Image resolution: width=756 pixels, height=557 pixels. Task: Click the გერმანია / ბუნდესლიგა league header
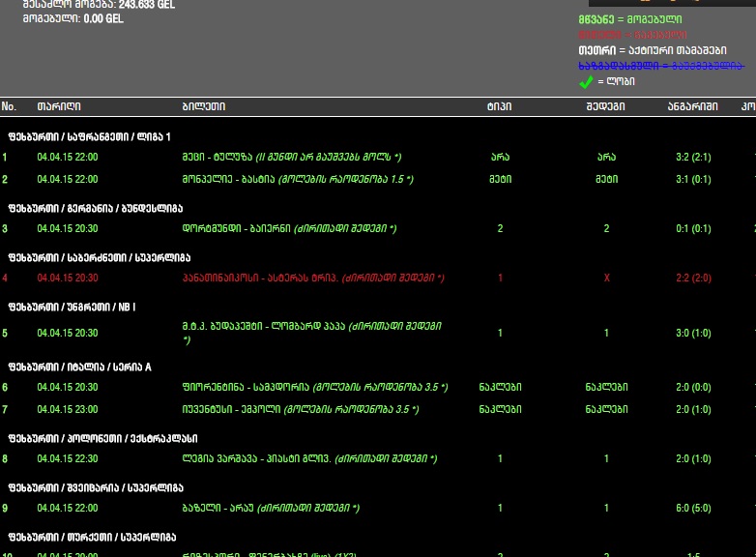pyautogui.click(x=96, y=208)
